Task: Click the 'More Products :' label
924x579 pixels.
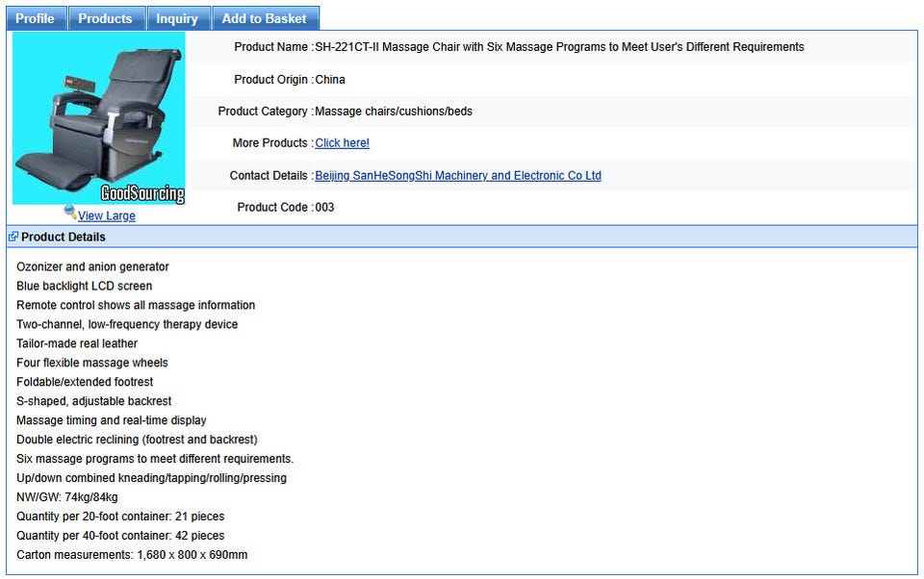Action: (273, 143)
